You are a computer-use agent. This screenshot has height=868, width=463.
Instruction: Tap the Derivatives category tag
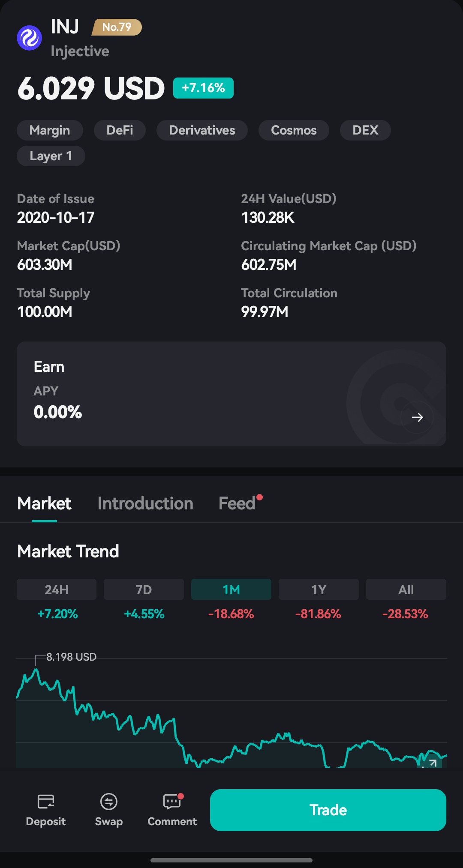[x=202, y=130]
